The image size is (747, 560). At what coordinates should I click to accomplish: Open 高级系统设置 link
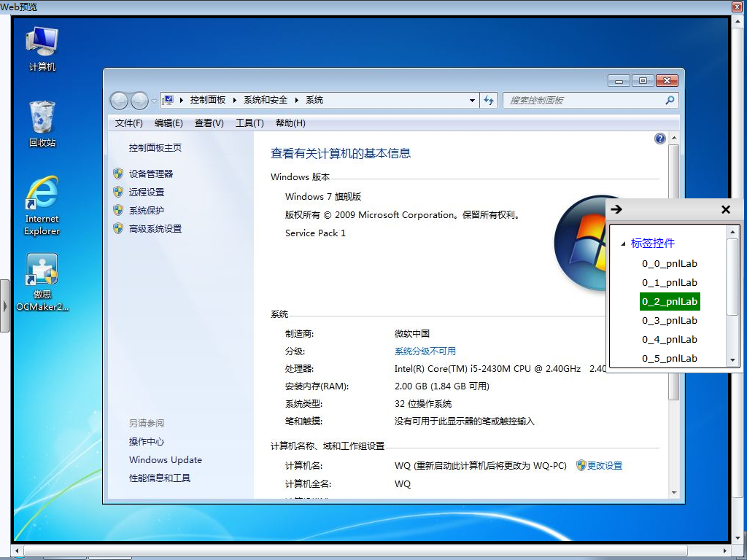(155, 228)
